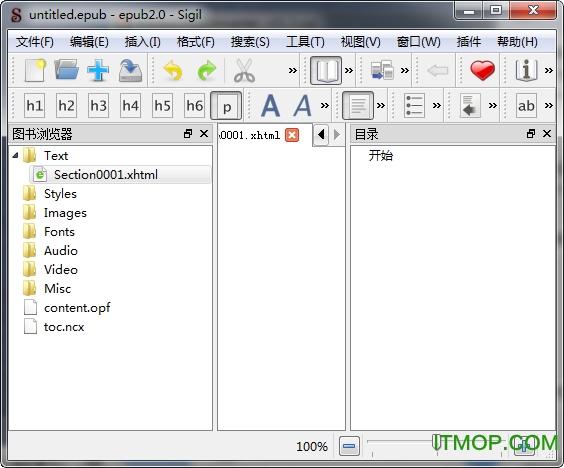Open an existing book with folder icon
This screenshot has height=468, width=564.
tap(67, 70)
